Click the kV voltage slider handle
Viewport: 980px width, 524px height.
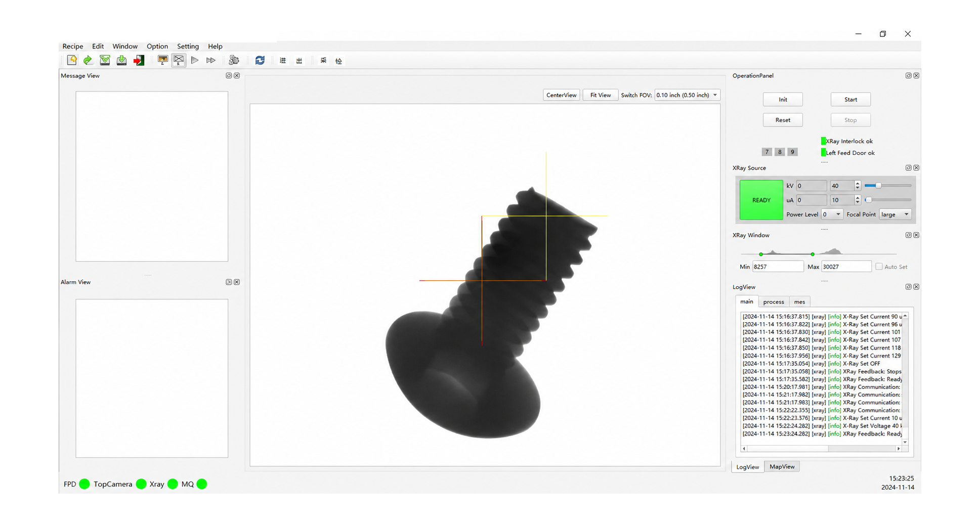878,186
